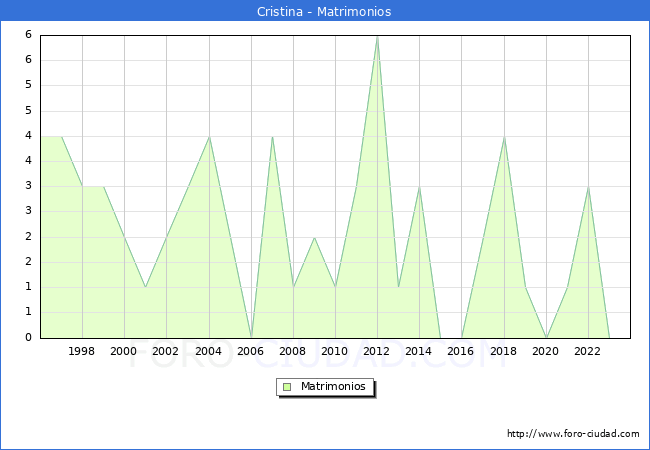Click the chart title Cristina - Matrimonios

(325, 12)
